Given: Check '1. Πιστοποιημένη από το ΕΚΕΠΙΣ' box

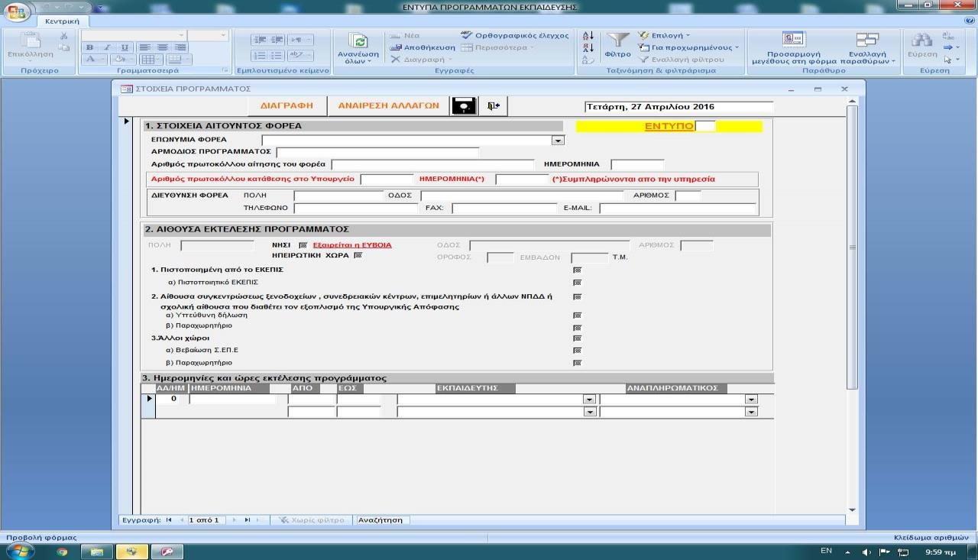Looking at the screenshot, I should (577, 270).
